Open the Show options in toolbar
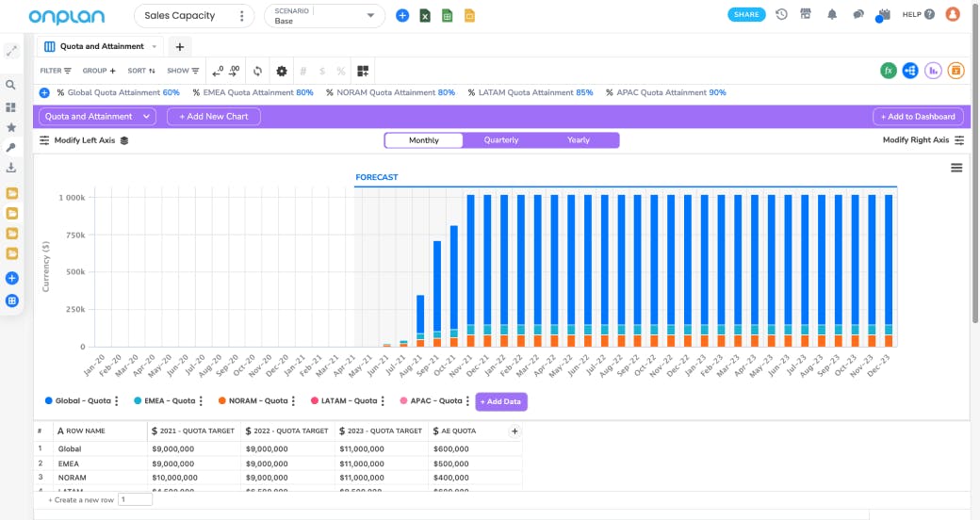The height and width of the screenshot is (520, 980). pos(183,71)
